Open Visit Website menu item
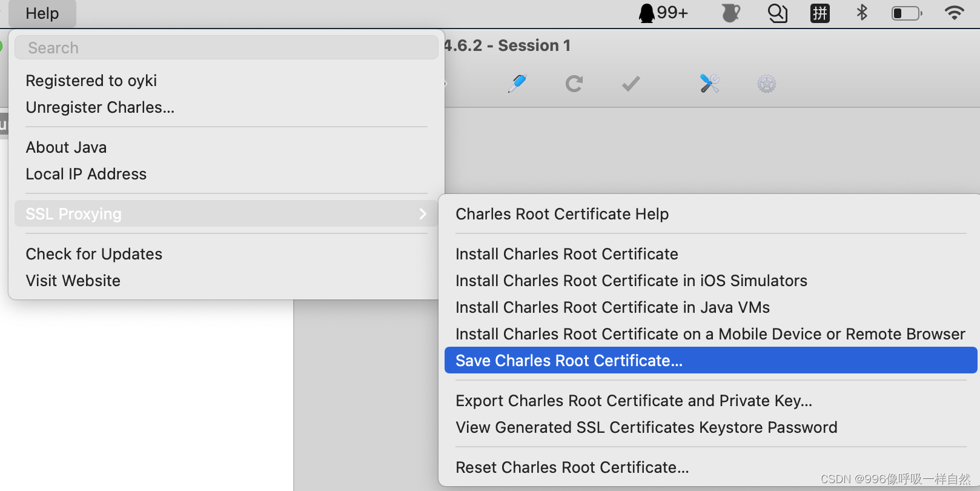The width and height of the screenshot is (980, 491). pos(226,281)
